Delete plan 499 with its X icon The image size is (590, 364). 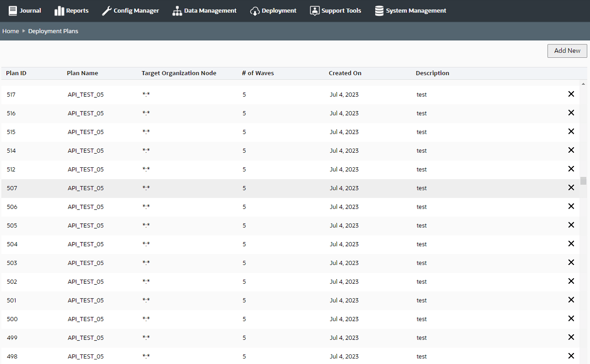point(571,337)
